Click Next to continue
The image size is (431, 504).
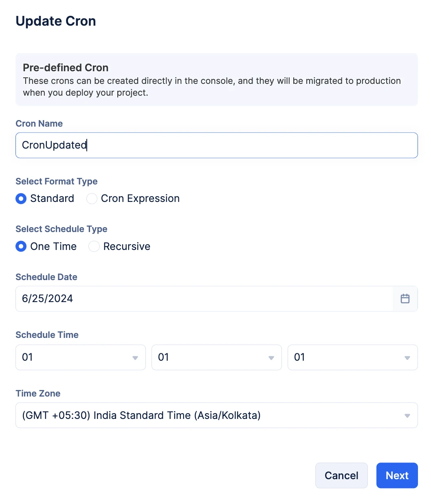tap(397, 476)
